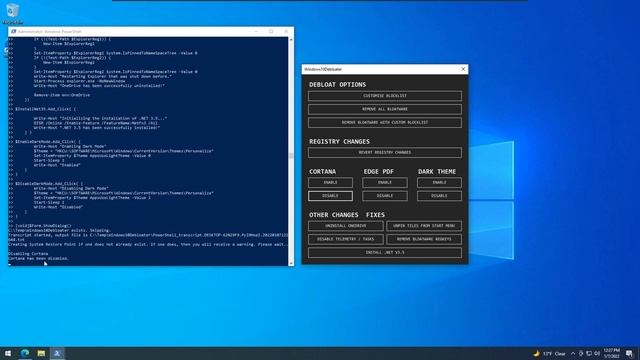Disable Dark Theme
The height and width of the screenshot is (360, 640).
(x=439, y=196)
